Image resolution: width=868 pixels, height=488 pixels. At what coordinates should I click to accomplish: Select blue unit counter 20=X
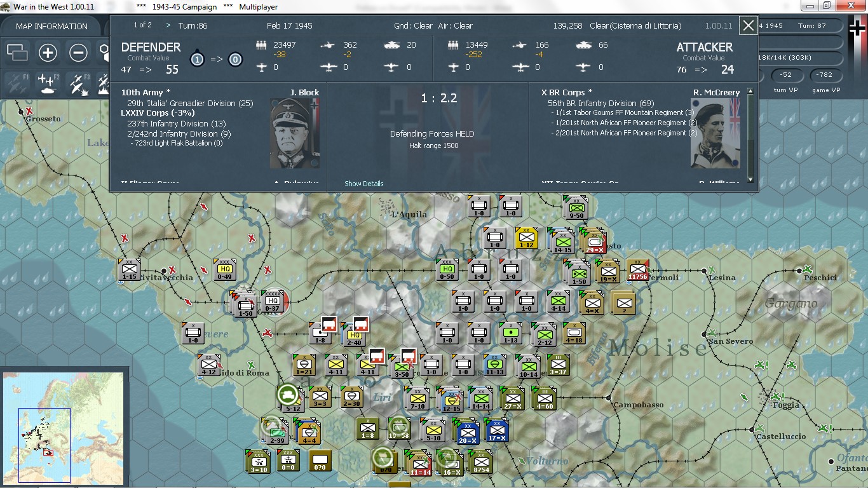pos(468,431)
